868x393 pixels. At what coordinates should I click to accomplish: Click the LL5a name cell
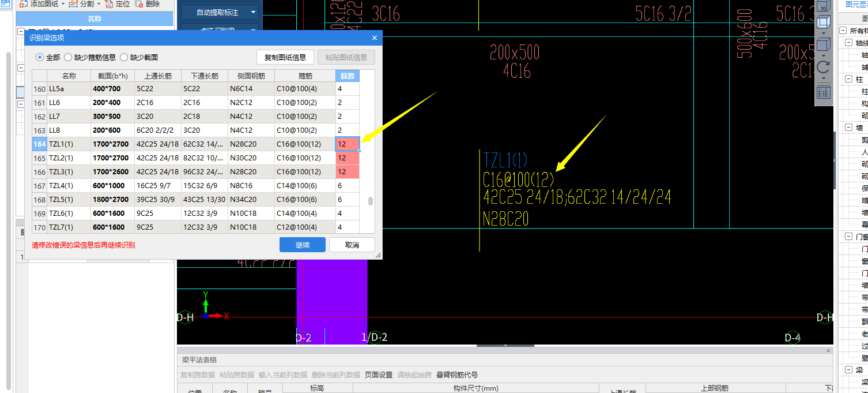pos(69,89)
